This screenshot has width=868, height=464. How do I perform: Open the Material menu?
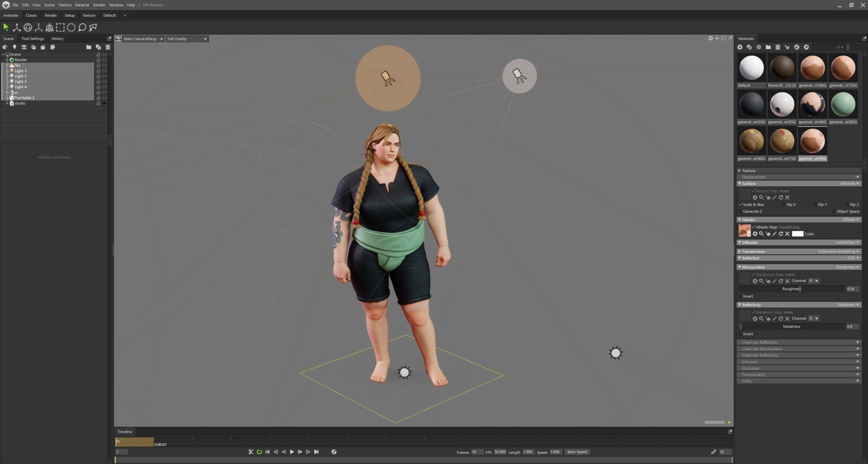pyautogui.click(x=82, y=5)
